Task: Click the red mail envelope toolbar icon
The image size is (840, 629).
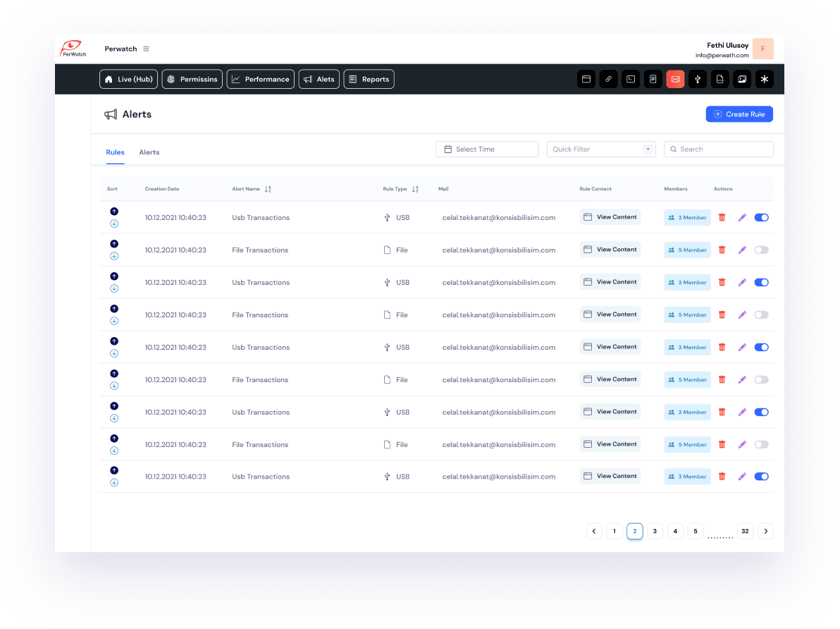Action: 674,79
